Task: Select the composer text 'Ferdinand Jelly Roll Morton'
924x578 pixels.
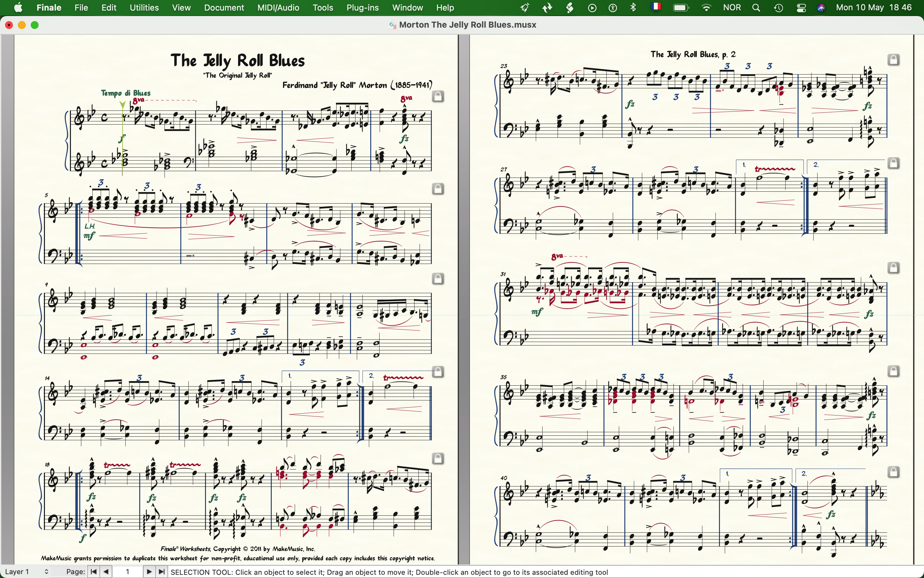Action: pyautogui.click(x=357, y=85)
